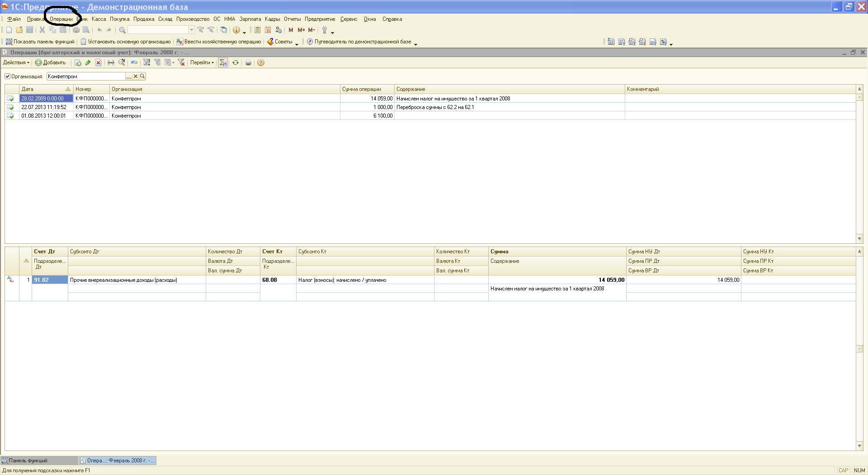Click the green pencil edit icon

[88, 63]
